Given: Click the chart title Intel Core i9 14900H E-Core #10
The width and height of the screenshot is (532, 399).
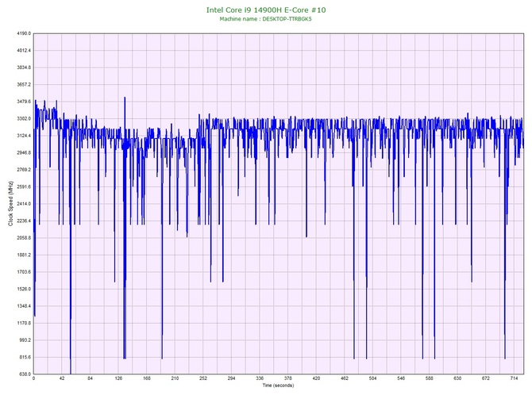Looking at the screenshot, I should [x=266, y=10].
